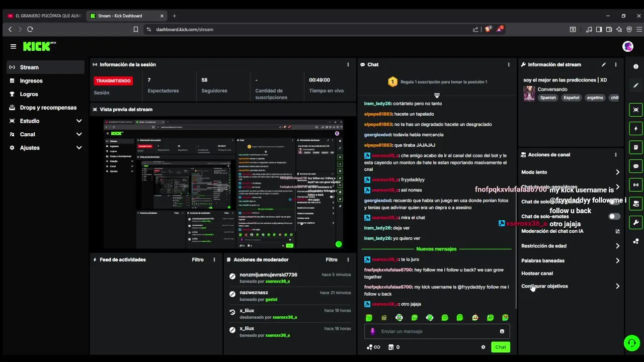Click moderator name gastxi
The width and height of the screenshot is (644, 362).
(x=271, y=300)
